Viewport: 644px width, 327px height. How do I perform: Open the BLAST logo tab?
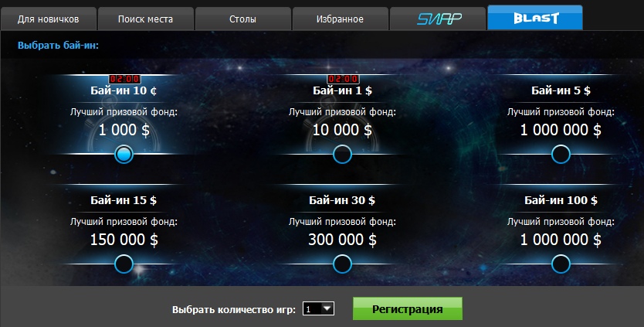click(535, 18)
